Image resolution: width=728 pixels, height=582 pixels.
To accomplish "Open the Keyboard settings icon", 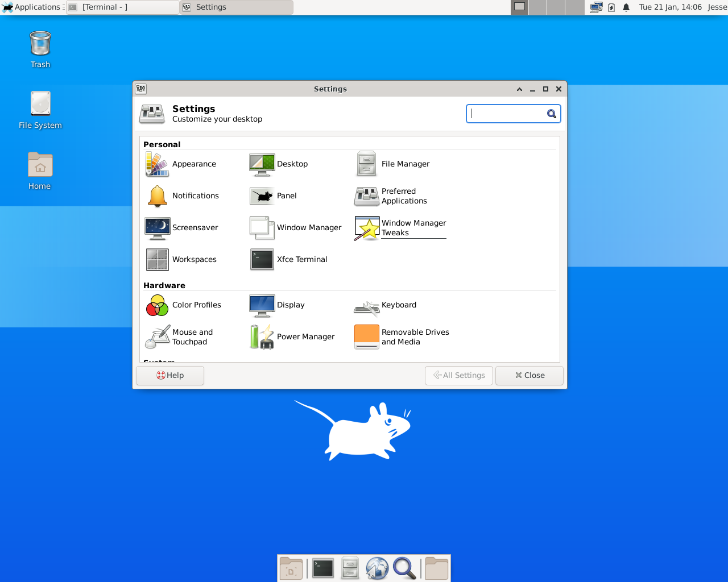I will [x=367, y=307].
